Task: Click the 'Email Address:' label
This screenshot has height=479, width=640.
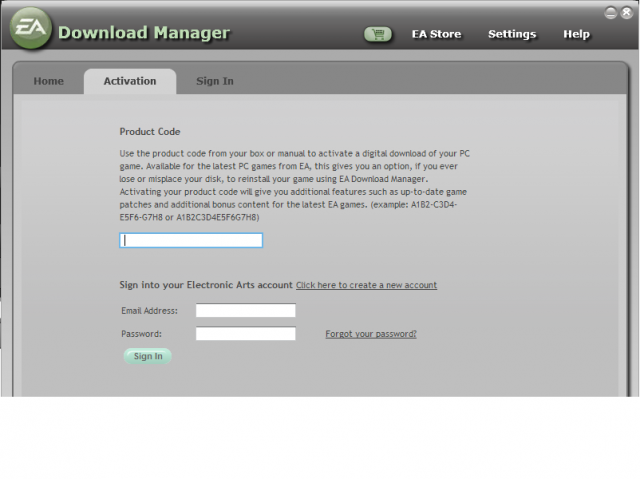Action: (x=149, y=311)
